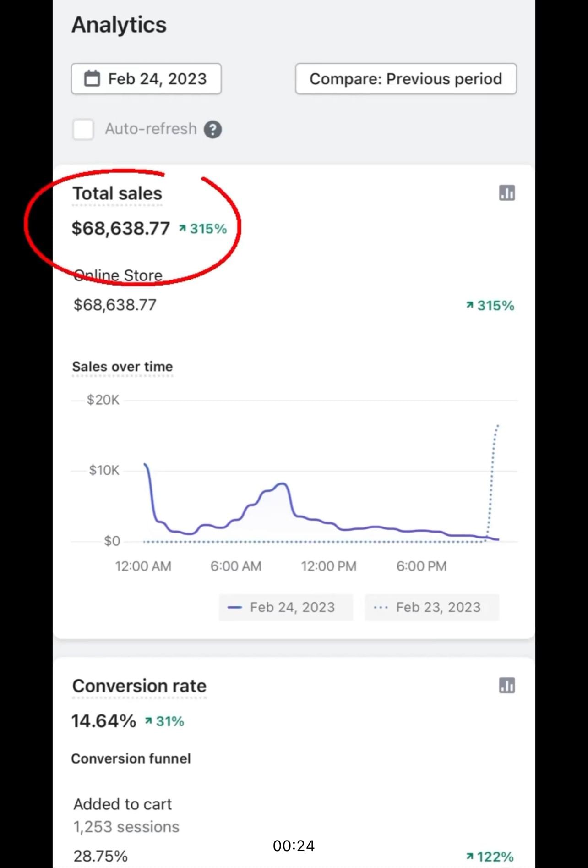
Task: Open the Total sales report chart icon
Action: [x=506, y=193]
